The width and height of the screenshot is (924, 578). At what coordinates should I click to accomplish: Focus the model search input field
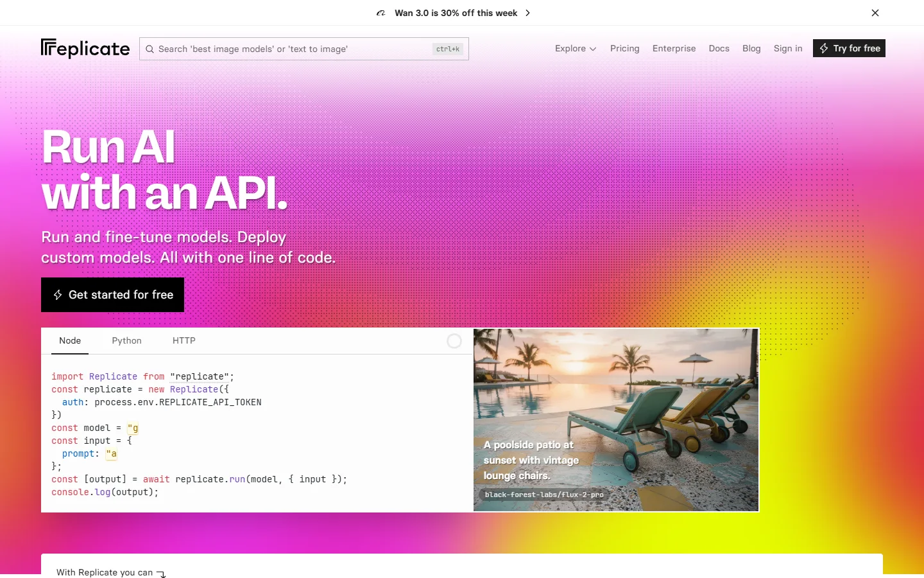pos(304,49)
